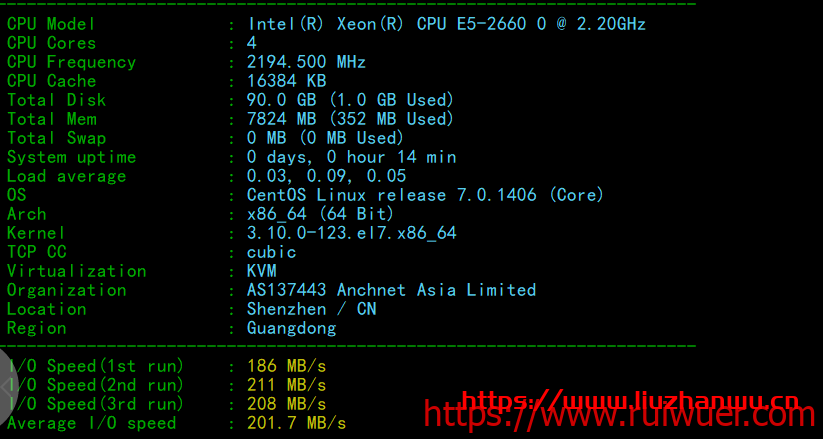This screenshot has height=439, width=823.
Task: Select the CentOS Linux release text
Action: coord(425,195)
